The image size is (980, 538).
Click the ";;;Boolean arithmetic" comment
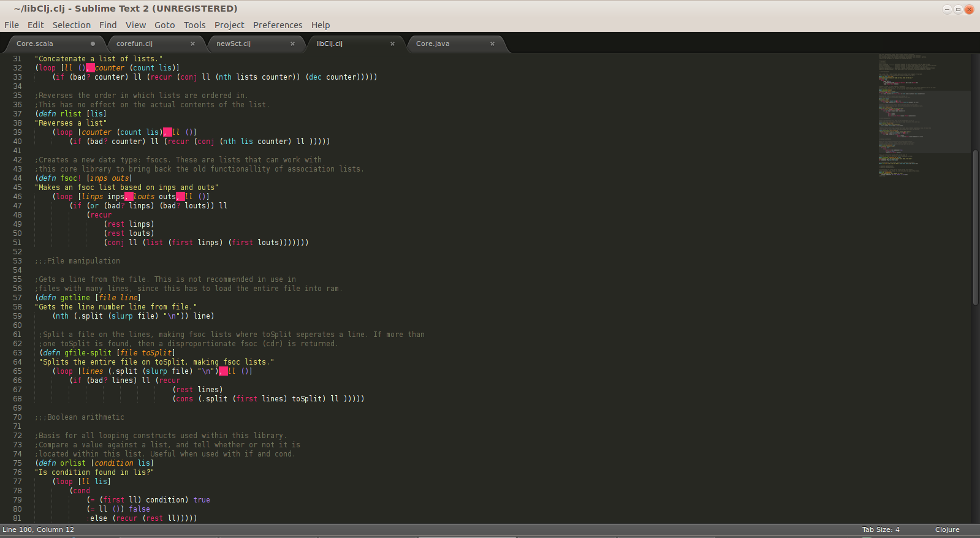tap(80, 417)
